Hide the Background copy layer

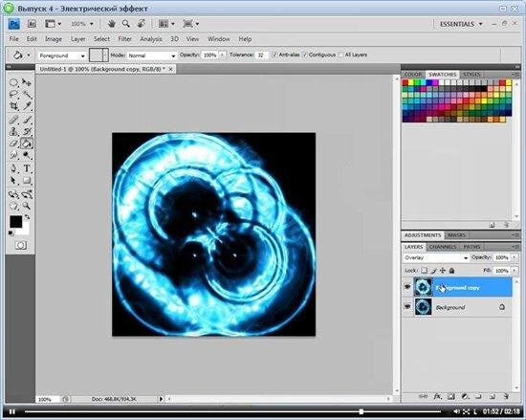pos(407,287)
